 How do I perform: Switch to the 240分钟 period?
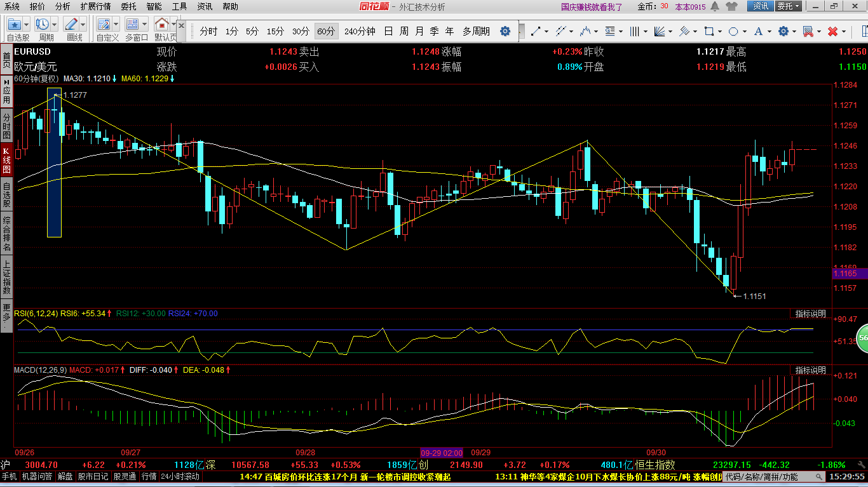360,31
